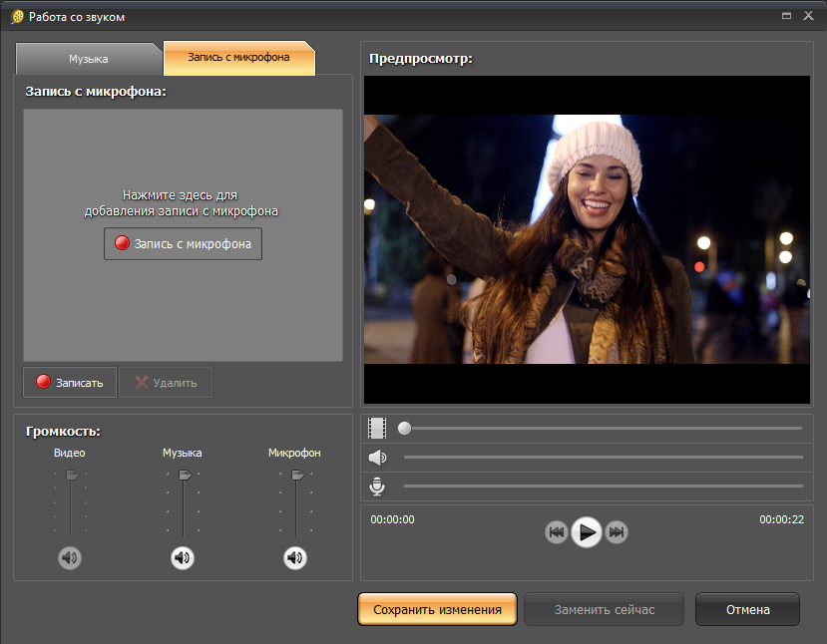The image size is (827, 644).
Task: Click the preview video image
Action: tap(587, 239)
